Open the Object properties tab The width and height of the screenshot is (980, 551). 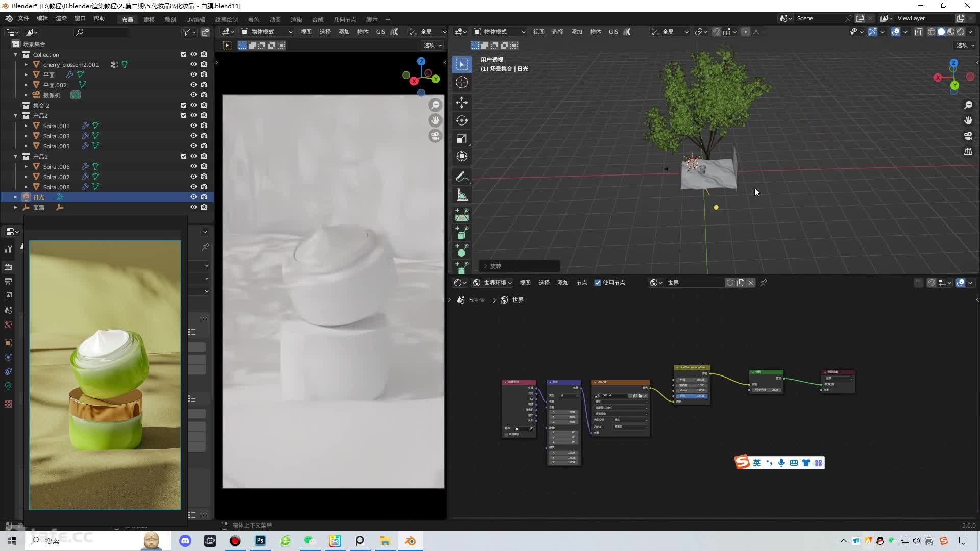[8, 343]
